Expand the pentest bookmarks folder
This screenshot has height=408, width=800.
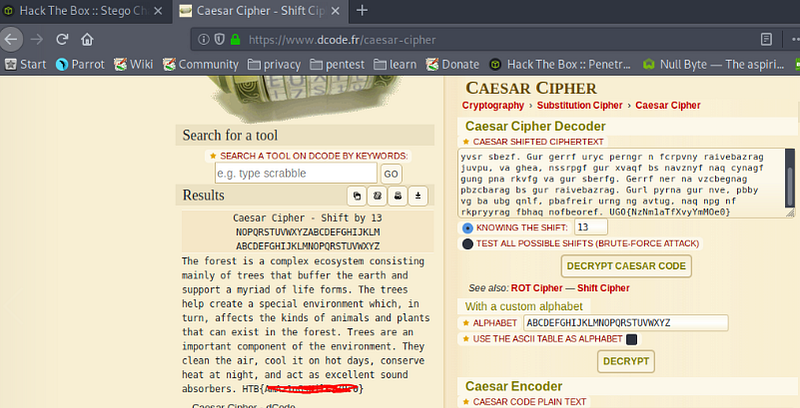(337, 64)
